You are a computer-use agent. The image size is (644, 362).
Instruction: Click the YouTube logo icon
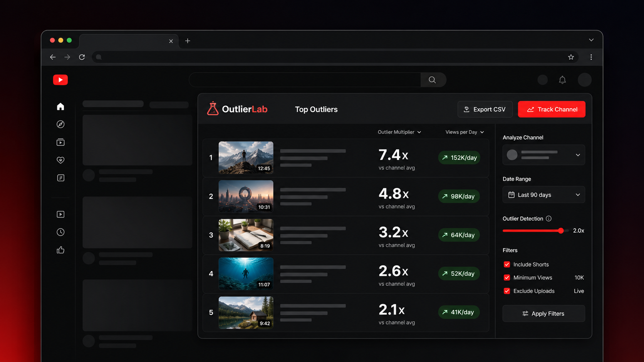click(60, 80)
